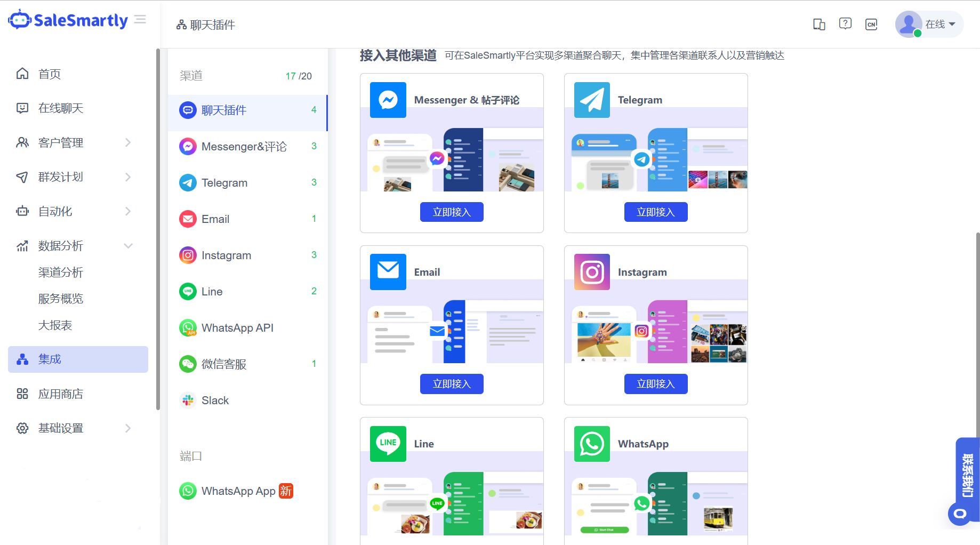This screenshot has height=545, width=980.
Task: Click the 新 badge beside WhatsApp App
Action: tap(286, 491)
